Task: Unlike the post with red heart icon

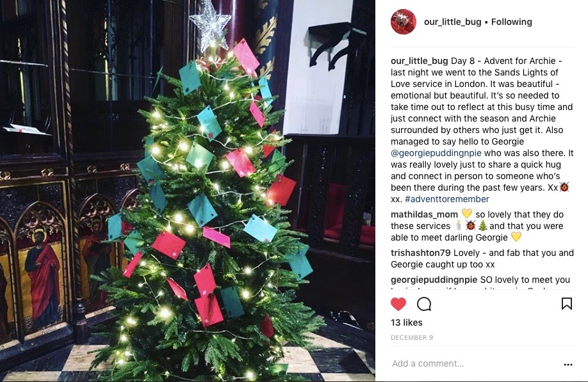Action: [398, 304]
